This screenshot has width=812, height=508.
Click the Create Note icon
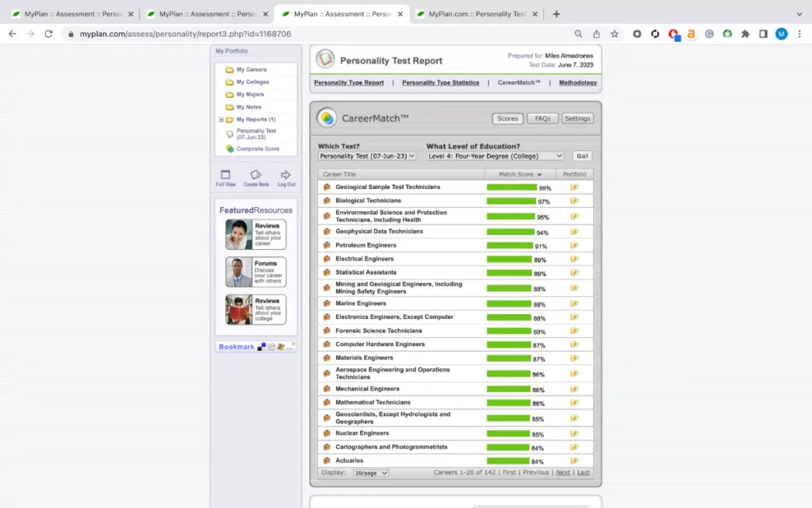coord(256,178)
